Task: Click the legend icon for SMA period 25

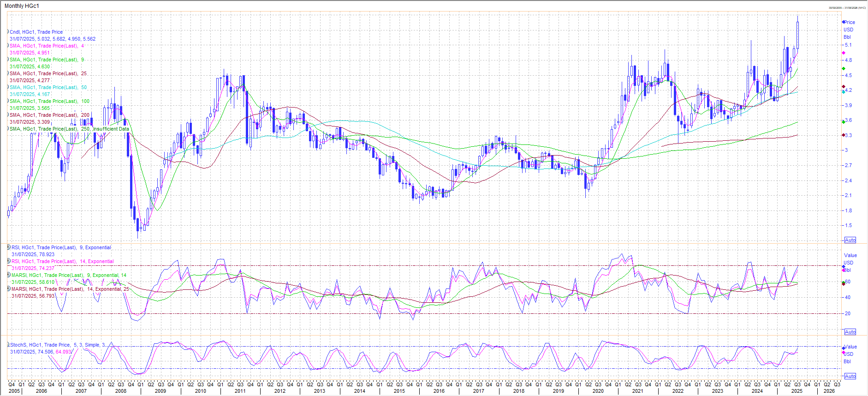Action: 8,73
